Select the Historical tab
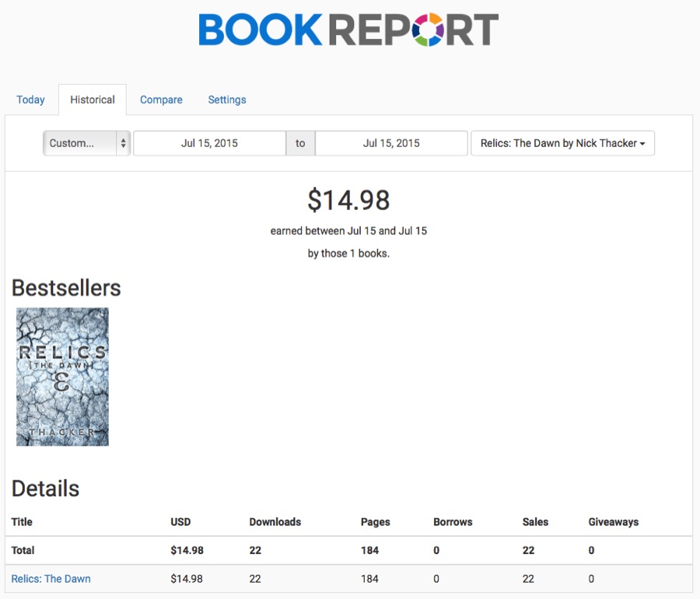The width and height of the screenshot is (700, 599). coord(93,100)
